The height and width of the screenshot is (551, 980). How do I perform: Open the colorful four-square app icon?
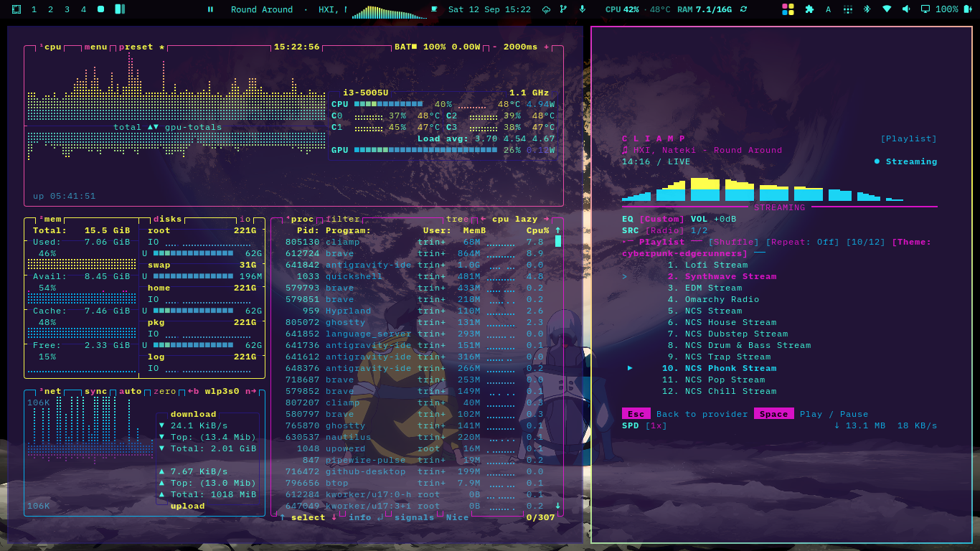(788, 9)
